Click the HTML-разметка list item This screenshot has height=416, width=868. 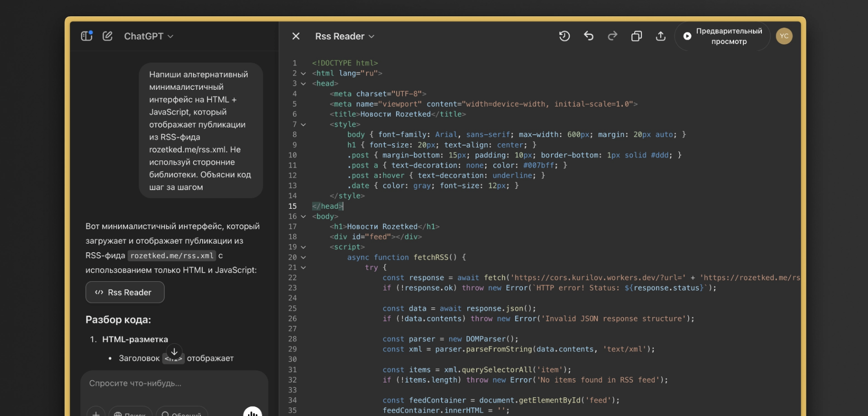pyautogui.click(x=135, y=340)
